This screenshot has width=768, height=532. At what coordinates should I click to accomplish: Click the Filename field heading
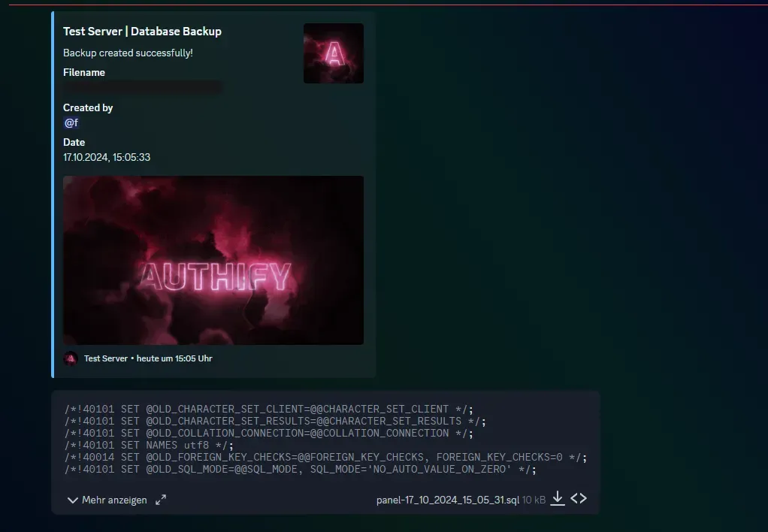coord(84,72)
